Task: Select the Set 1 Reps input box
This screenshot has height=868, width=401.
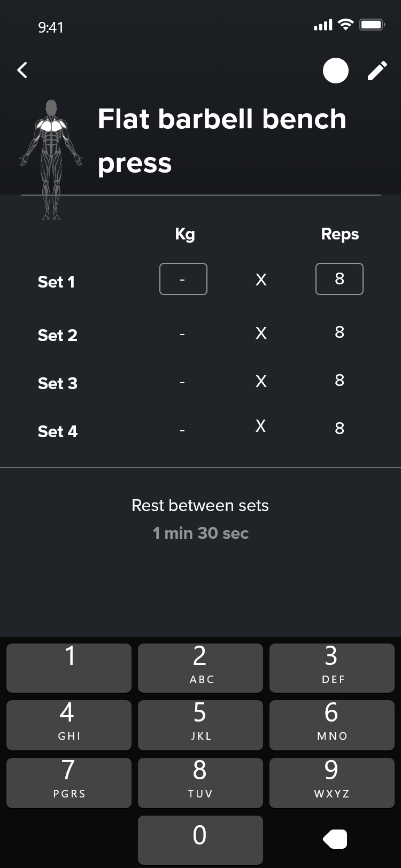Action: pyautogui.click(x=340, y=279)
